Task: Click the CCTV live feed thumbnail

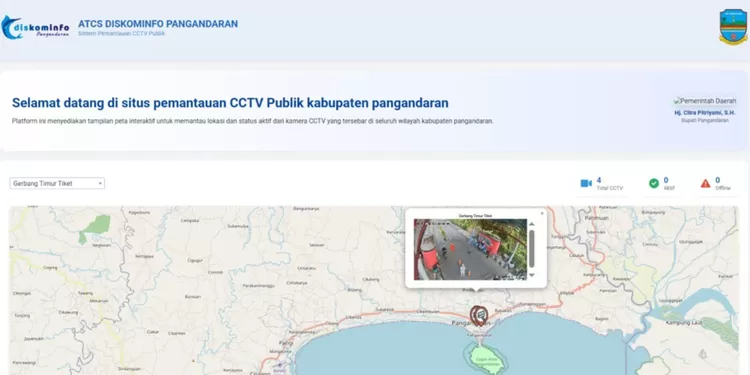Action: pos(470,249)
